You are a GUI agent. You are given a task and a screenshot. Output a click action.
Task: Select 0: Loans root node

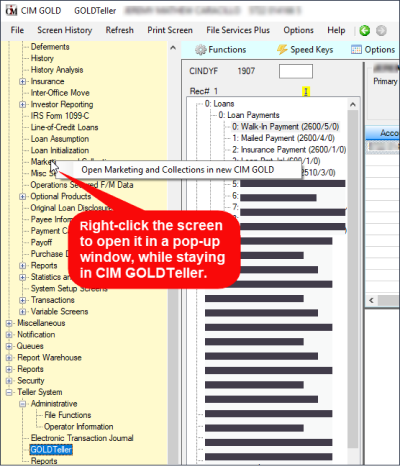(x=219, y=104)
